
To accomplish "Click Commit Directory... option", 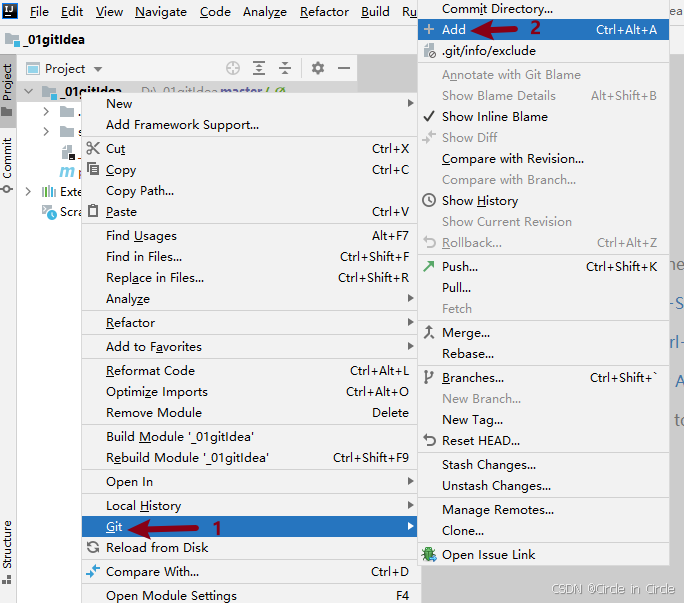I will [x=497, y=9].
